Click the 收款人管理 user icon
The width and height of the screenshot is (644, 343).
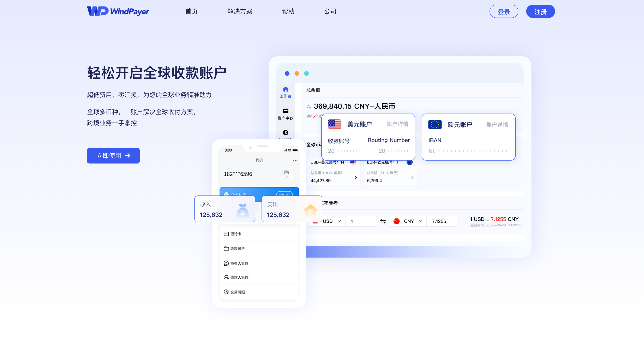click(x=226, y=277)
